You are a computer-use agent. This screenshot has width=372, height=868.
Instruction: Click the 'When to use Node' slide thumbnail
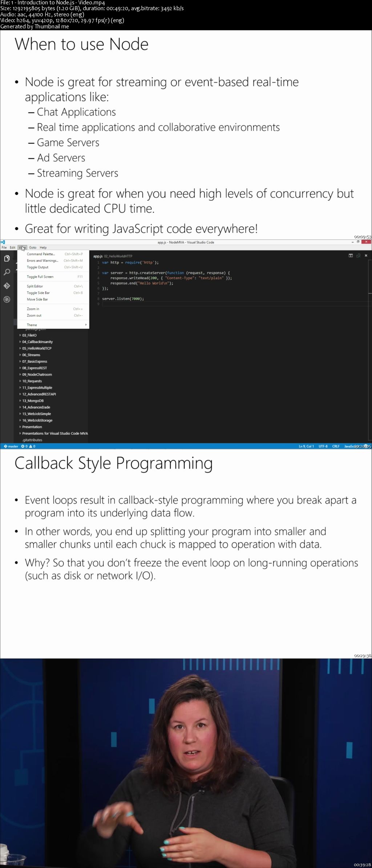click(186, 135)
